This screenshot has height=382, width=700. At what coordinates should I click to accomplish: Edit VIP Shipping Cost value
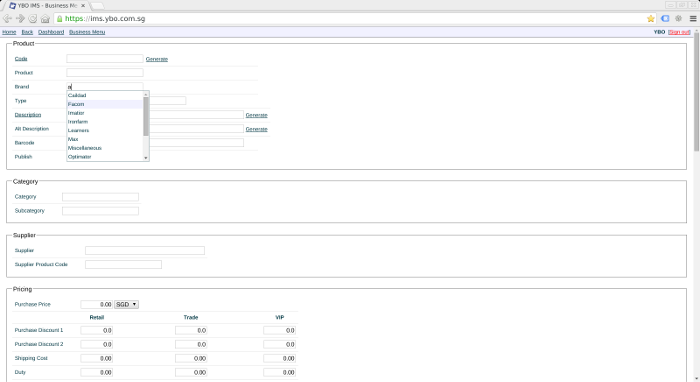279,358
